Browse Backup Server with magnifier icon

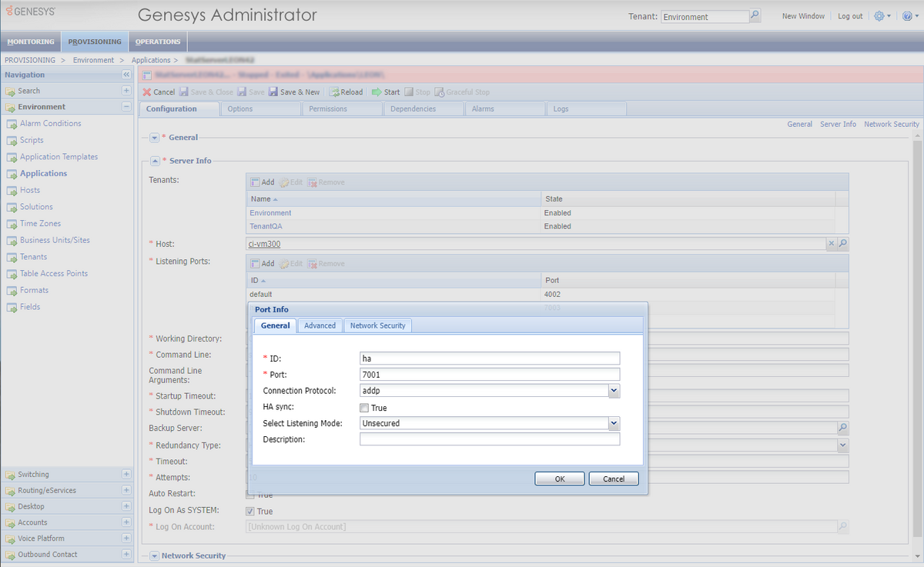click(842, 428)
